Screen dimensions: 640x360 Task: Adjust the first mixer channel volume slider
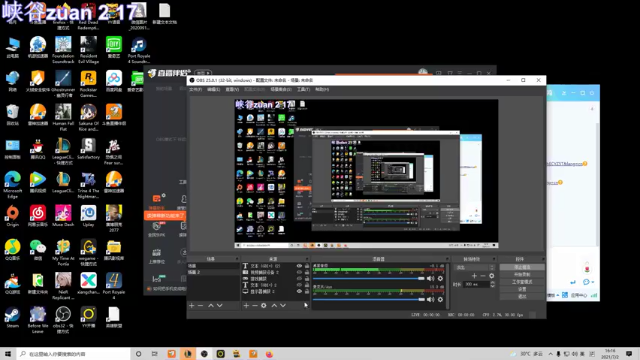coord(369,278)
